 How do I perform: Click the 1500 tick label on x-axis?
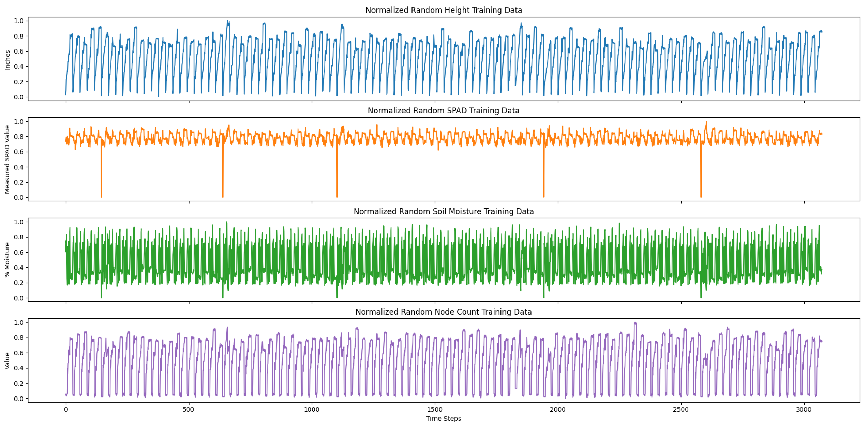[435, 410]
